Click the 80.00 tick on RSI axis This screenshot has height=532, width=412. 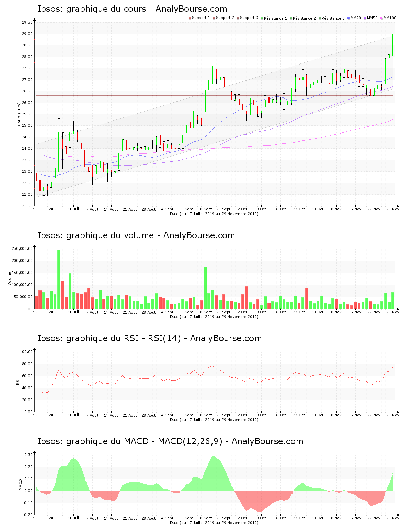[x=27, y=364]
